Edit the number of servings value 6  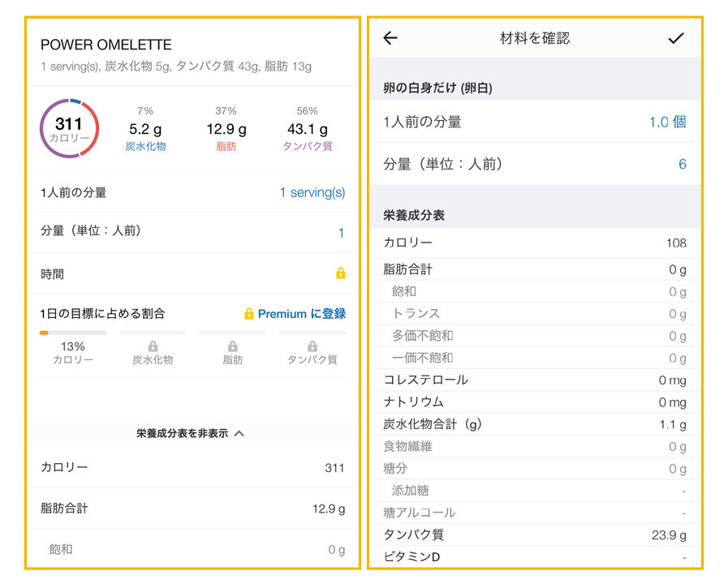pos(682,164)
